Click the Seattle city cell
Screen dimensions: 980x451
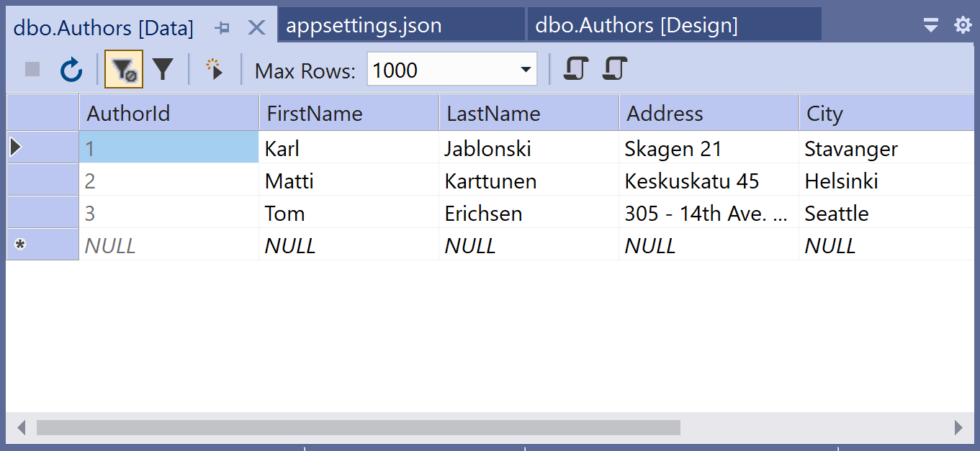886,212
